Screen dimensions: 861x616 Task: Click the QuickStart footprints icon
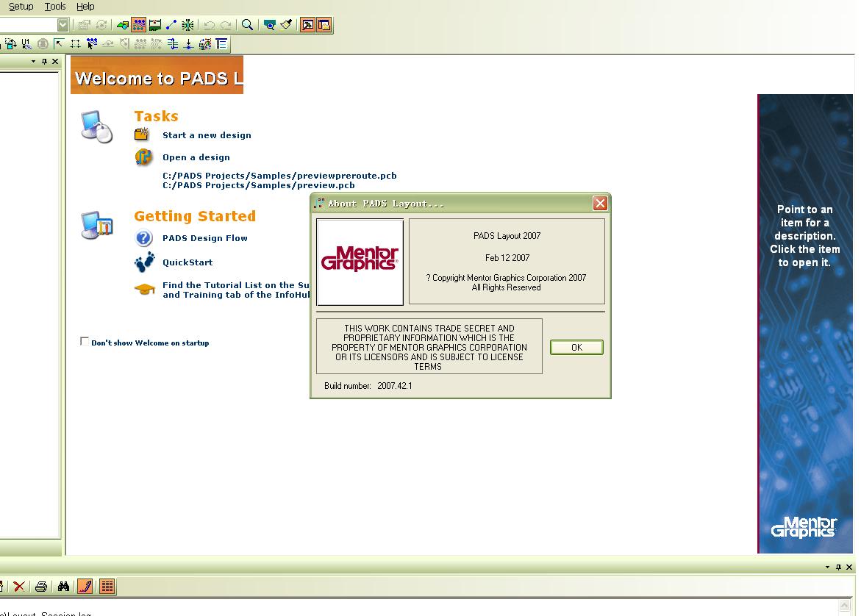[144, 262]
